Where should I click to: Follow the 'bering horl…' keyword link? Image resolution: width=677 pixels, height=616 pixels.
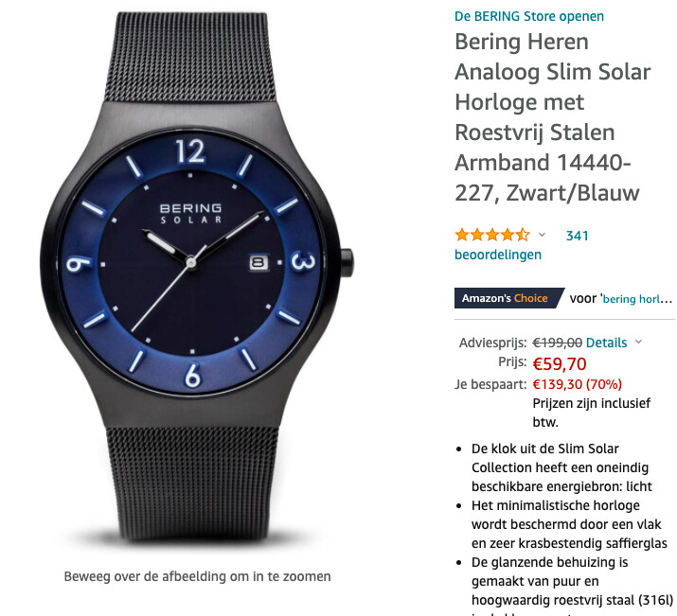click(x=637, y=298)
